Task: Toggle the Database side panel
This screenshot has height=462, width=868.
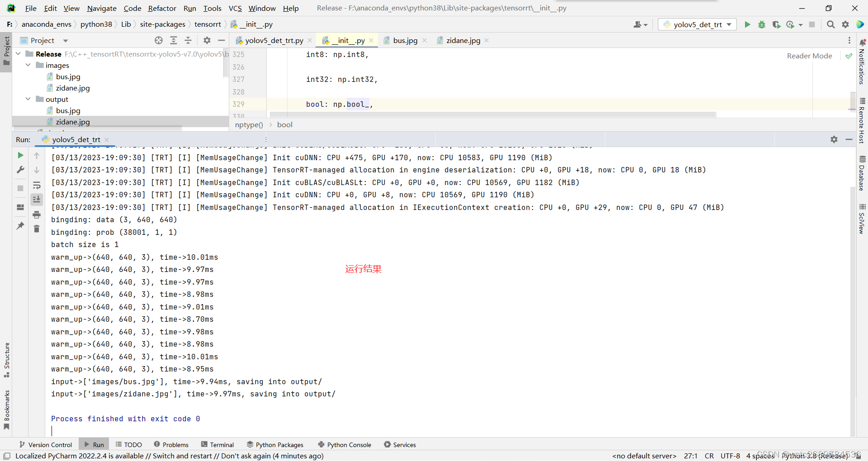Action: [x=862, y=173]
